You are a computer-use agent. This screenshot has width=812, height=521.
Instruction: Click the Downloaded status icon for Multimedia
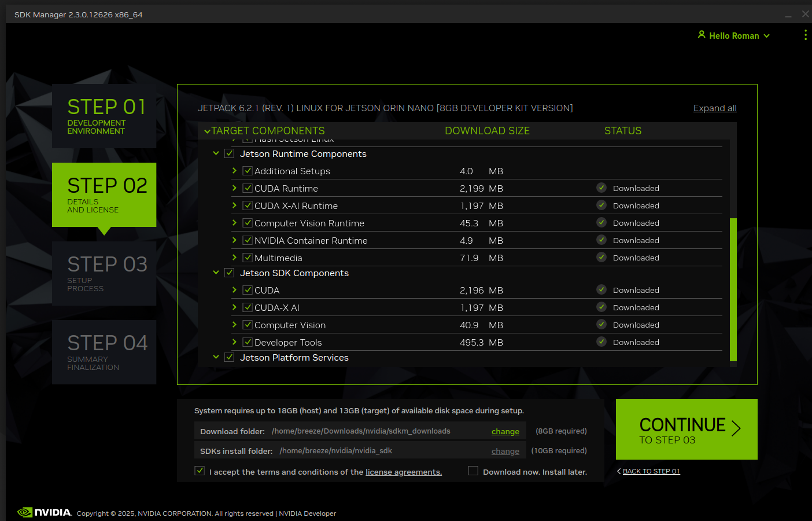(x=601, y=258)
